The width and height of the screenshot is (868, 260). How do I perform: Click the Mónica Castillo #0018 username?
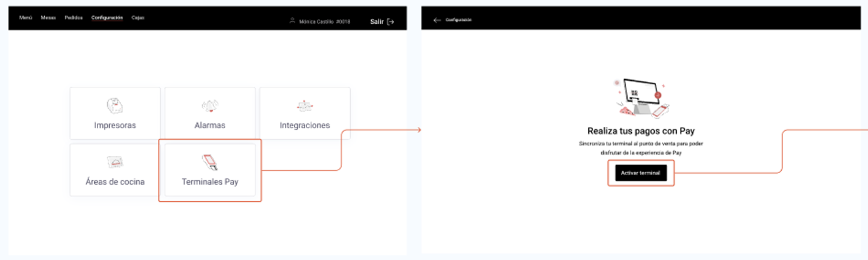324,22
